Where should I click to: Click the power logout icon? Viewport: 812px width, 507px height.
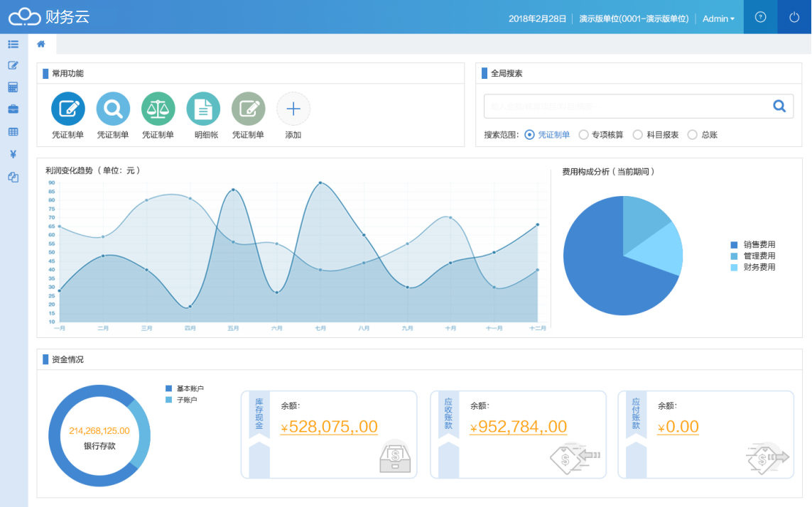(794, 17)
